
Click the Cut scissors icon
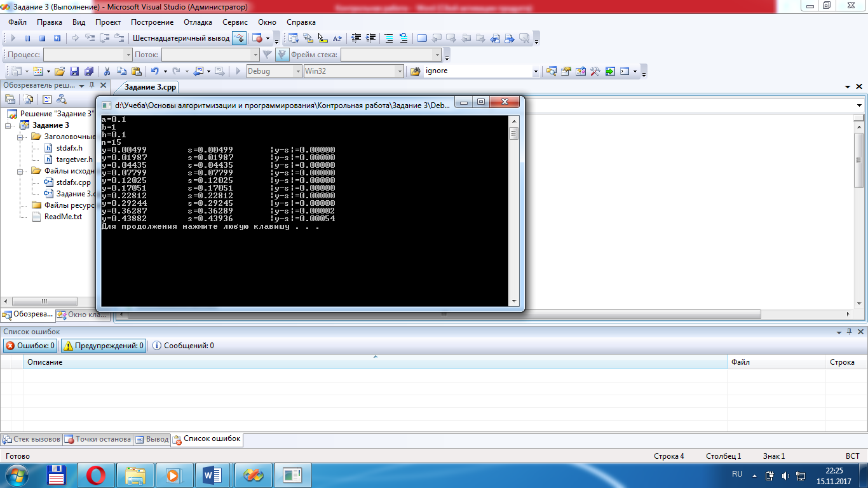tap(107, 71)
